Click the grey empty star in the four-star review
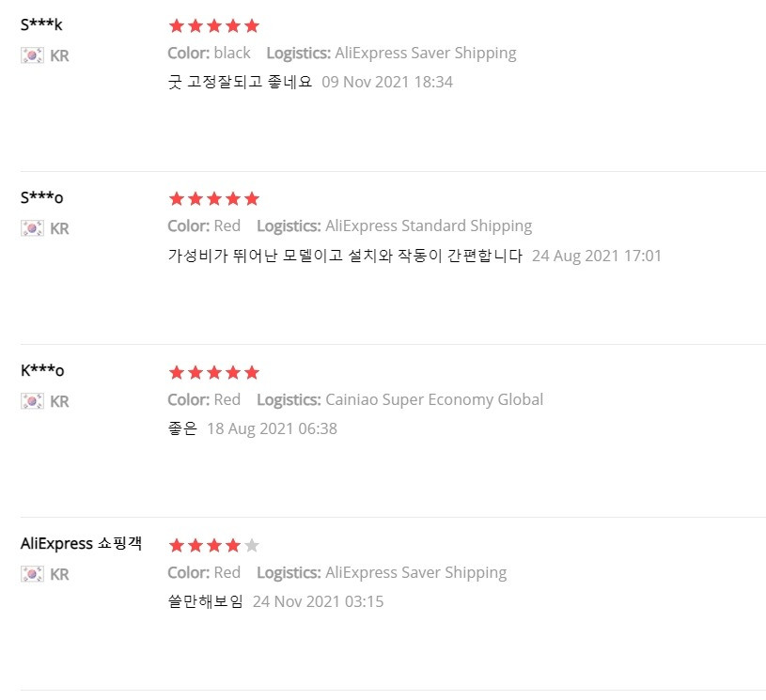Viewport: 766px width, 700px height. pos(252,545)
